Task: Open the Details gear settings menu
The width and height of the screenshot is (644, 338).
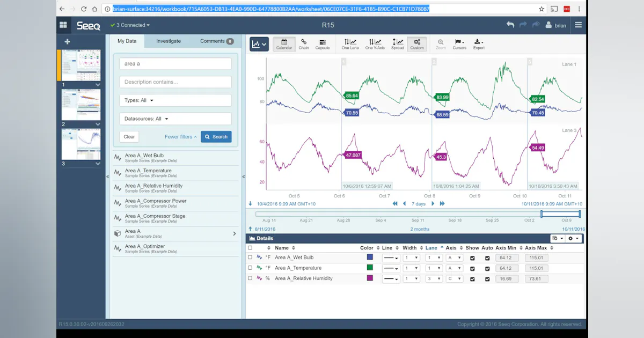Action: point(574,238)
